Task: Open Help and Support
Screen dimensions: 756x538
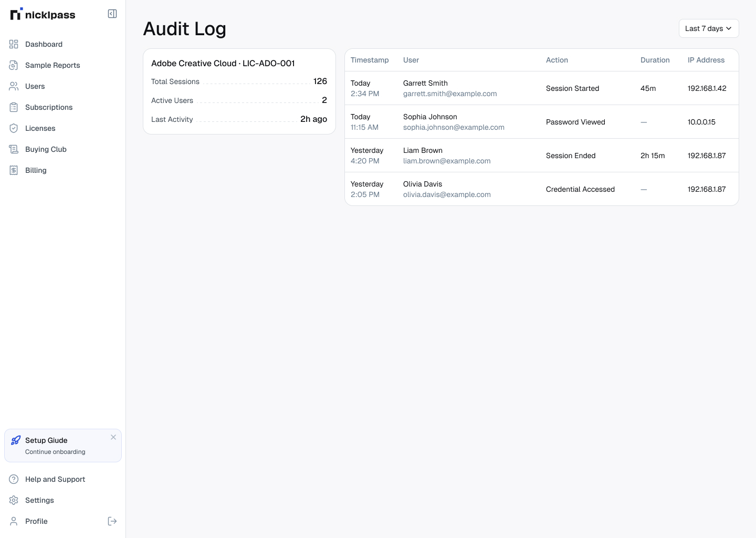Action: pyautogui.click(x=55, y=479)
